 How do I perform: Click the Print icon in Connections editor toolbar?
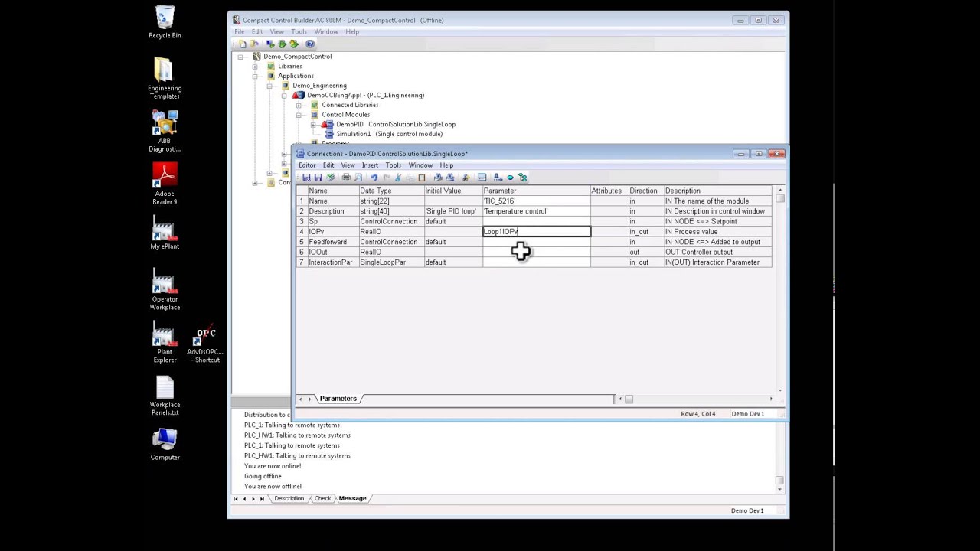pos(346,178)
